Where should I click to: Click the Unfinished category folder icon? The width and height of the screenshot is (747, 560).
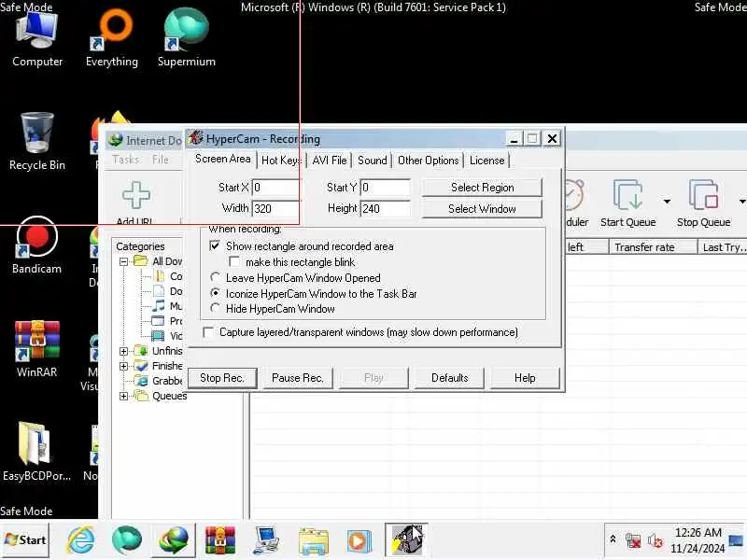coord(141,351)
